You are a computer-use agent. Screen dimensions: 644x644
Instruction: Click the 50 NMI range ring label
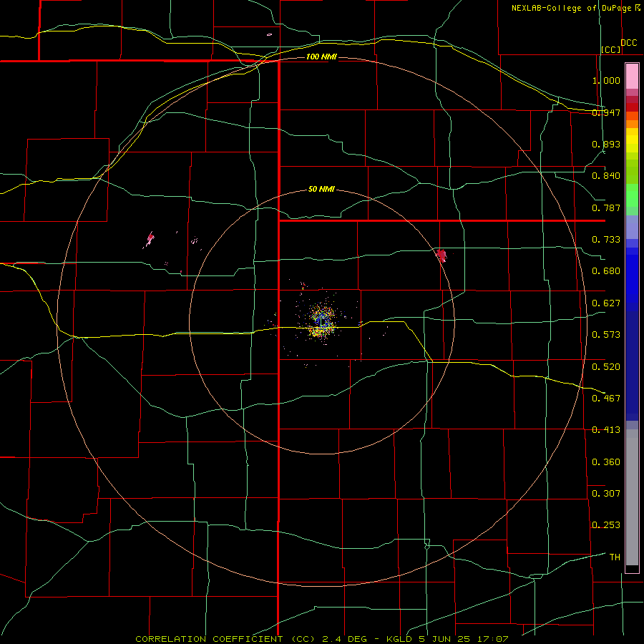pyautogui.click(x=321, y=189)
